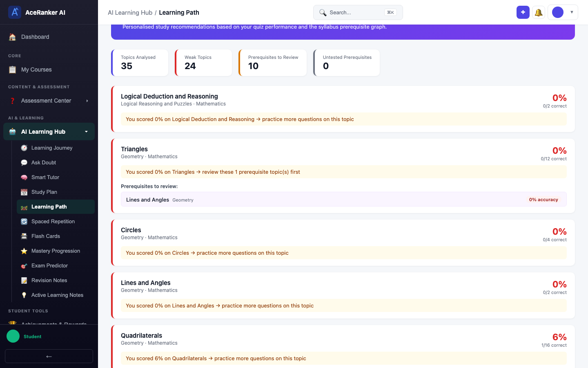
Task: Click the Weak Topics stat card
Action: pos(203,63)
